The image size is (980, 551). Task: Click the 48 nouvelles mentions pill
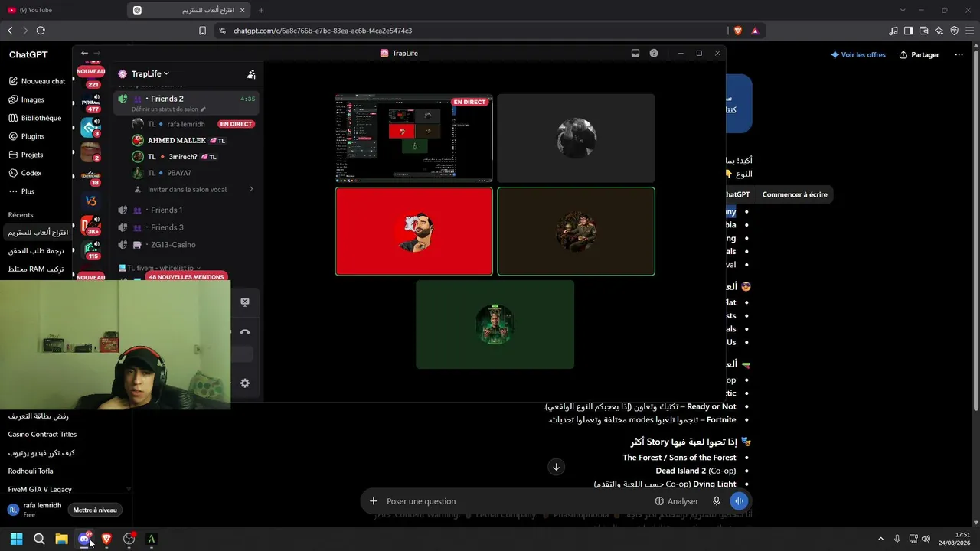186,276
